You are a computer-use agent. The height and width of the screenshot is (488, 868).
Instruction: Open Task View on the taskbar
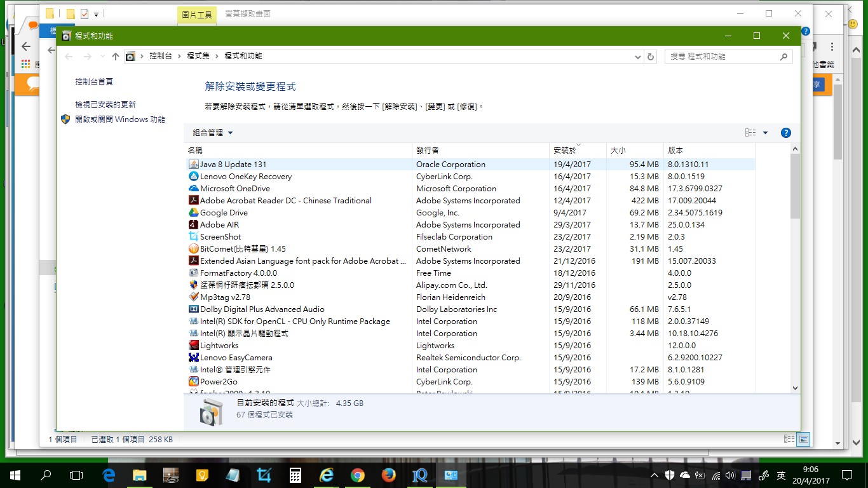coord(76,475)
